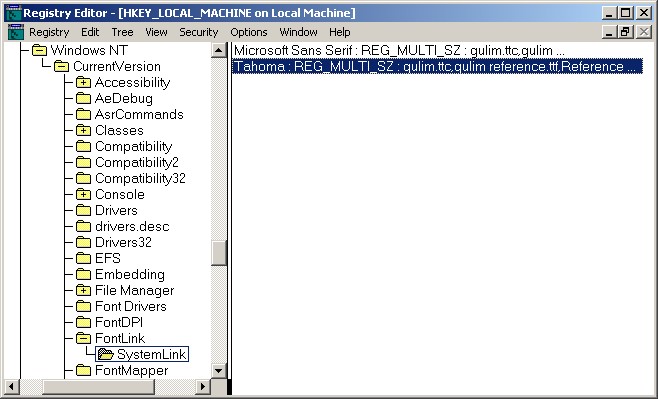Expand the Console folder
Image resolution: width=658 pixels, height=399 pixels.
[83, 195]
